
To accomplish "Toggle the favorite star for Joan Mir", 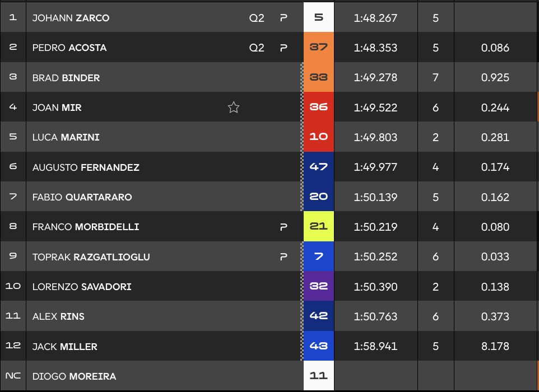I will click(234, 108).
